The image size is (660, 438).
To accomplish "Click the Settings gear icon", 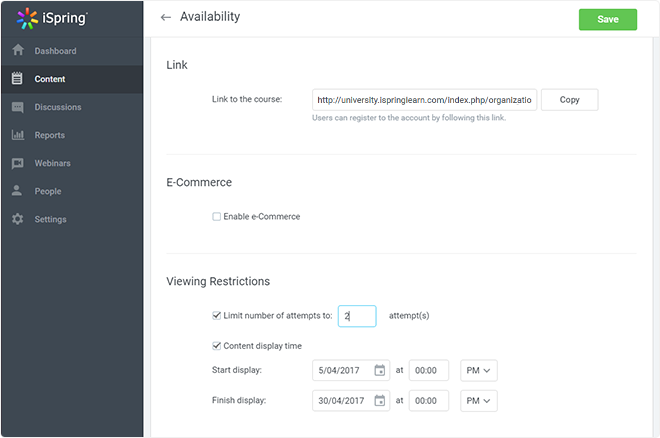I will tap(18, 219).
